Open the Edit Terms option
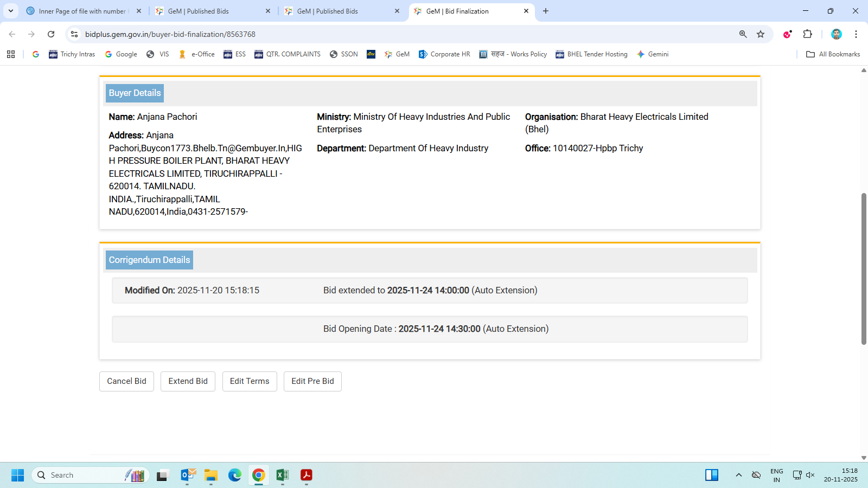The width and height of the screenshot is (868, 488). (250, 381)
